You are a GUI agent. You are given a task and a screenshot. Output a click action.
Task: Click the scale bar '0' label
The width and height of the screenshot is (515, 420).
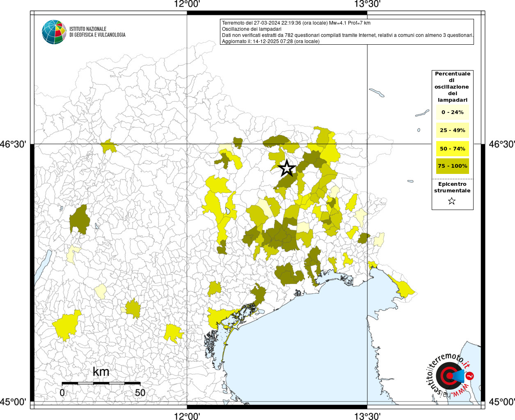tap(62, 393)
